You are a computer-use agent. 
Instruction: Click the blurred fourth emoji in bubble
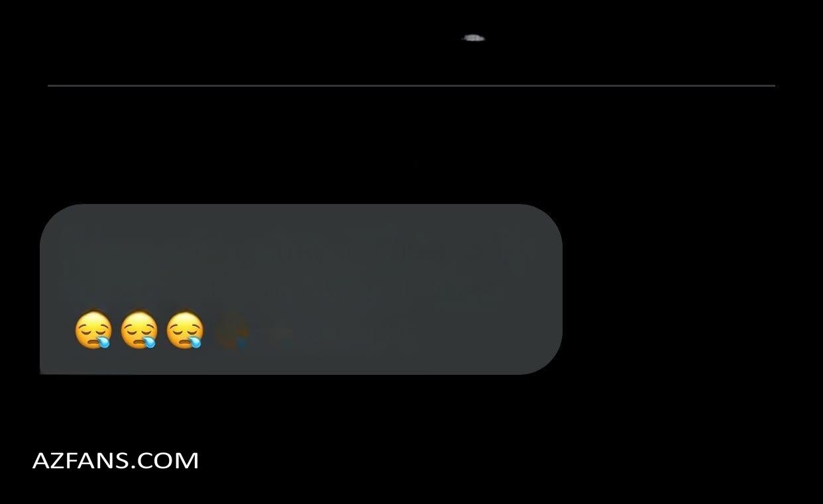pyautogui.click(x=232, y=330)
